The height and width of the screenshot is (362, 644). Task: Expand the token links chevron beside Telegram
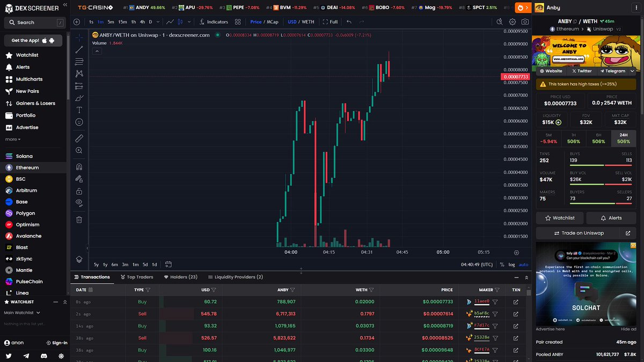tap(632, 71)
